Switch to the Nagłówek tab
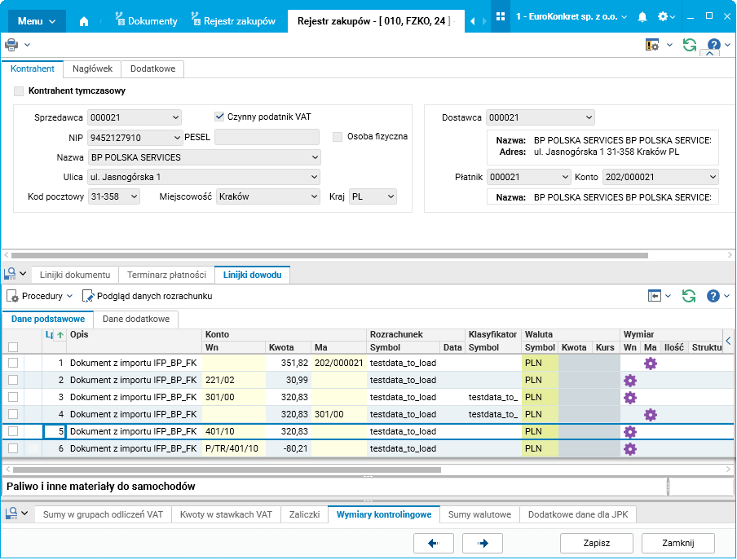737x560 pixels. coord(92,69)
